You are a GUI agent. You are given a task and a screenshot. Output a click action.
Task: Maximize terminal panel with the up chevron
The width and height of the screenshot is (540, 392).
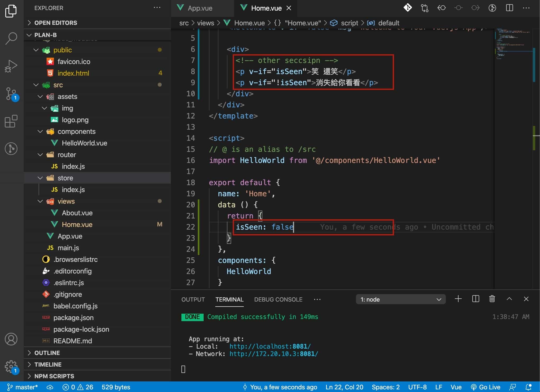[509, 299]
